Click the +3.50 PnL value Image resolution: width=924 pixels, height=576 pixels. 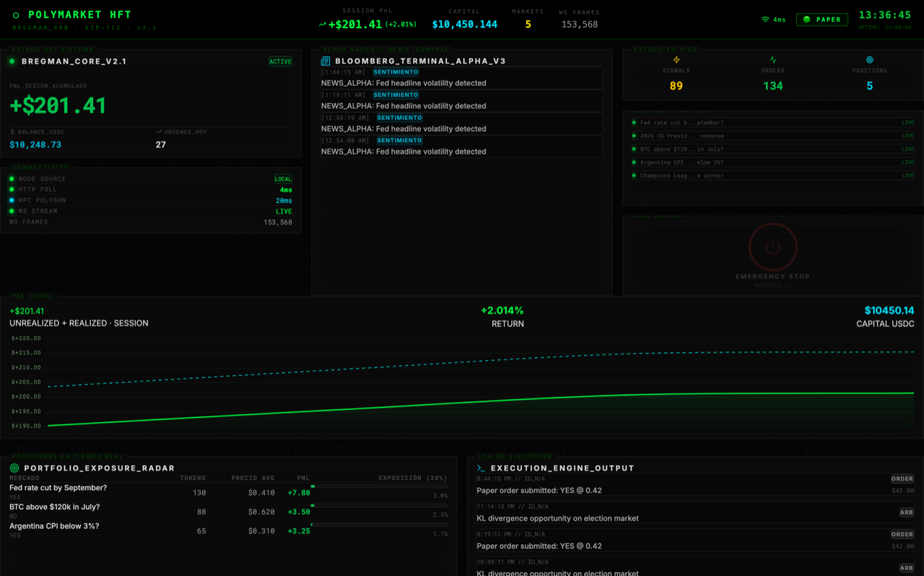point(299,512)
